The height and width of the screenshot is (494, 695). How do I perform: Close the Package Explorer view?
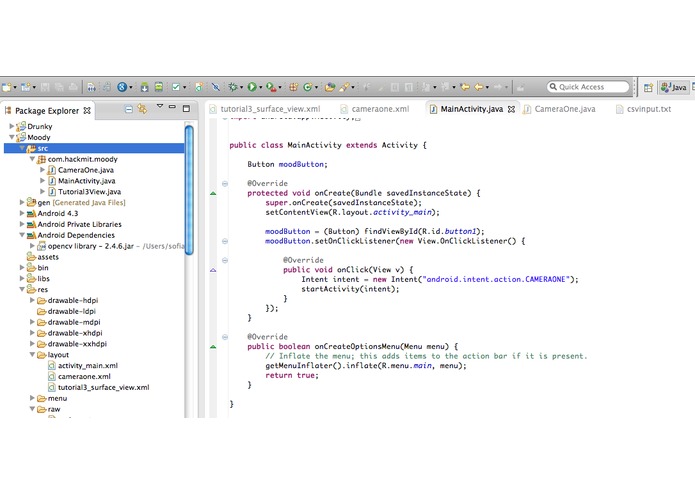point(87,111)
